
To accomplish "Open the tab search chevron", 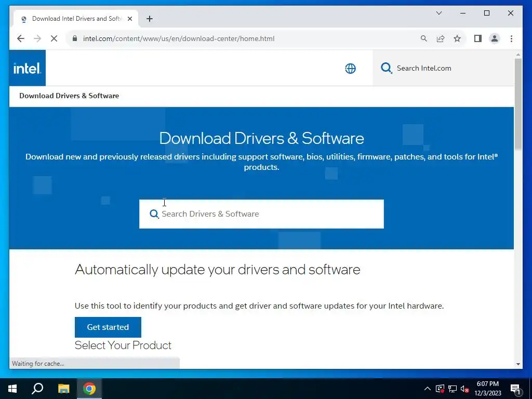I will pyautogui.click(x=438, y=13).
